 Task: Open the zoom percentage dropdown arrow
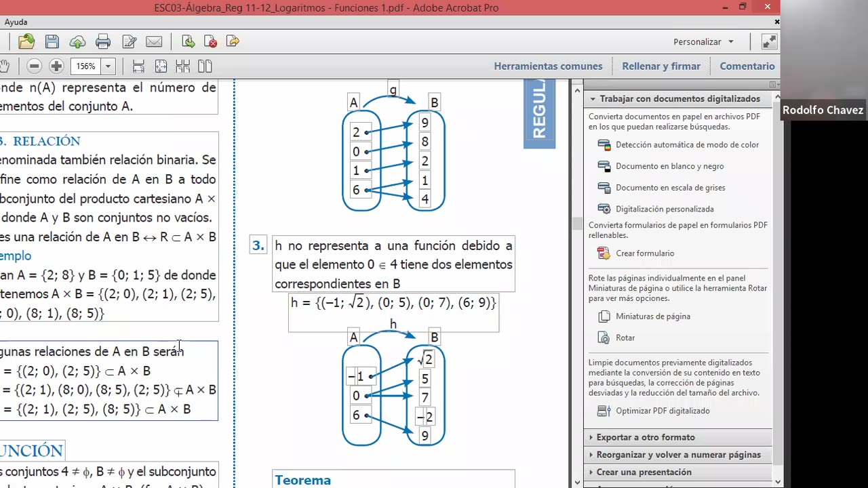point(108,66)
